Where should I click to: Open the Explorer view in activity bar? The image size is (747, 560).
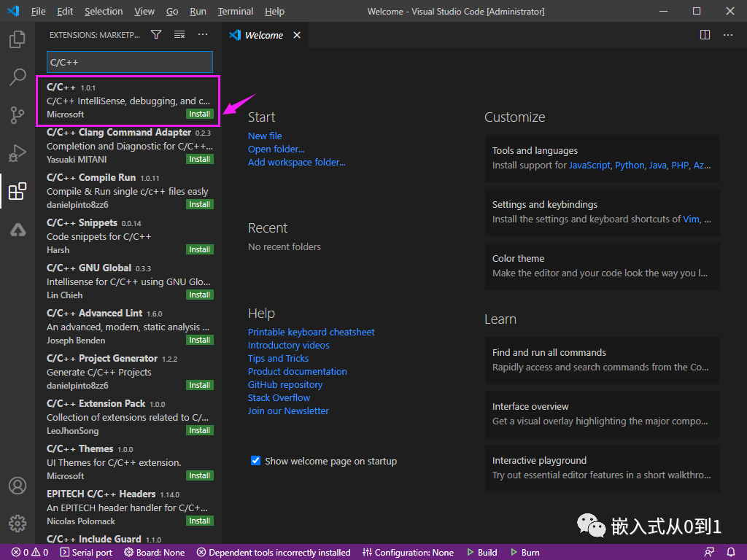[18, 39]
